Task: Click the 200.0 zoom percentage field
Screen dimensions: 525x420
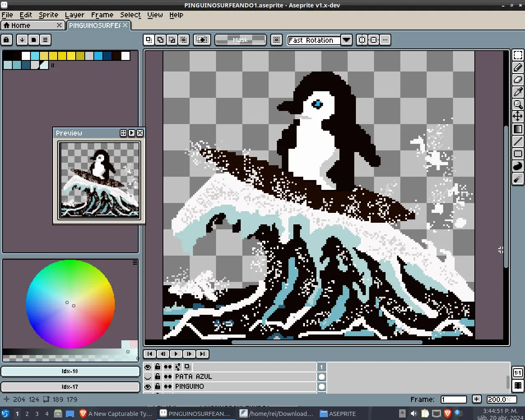Action: (x=502, y=399)
